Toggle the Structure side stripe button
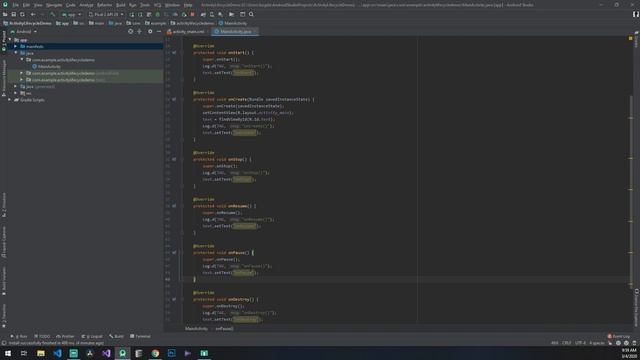 tap(4, 205)
